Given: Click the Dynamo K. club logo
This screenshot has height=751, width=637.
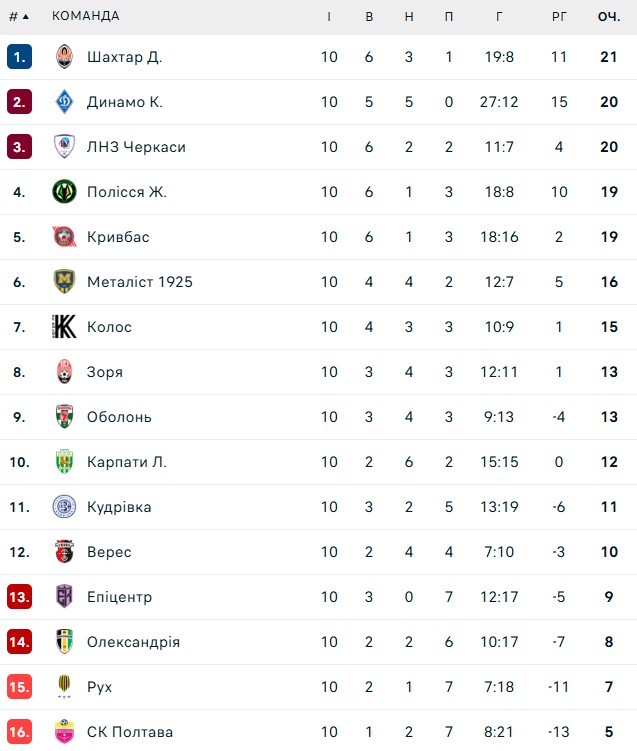Looking at the screenshot, I should [x=64, y=102].
